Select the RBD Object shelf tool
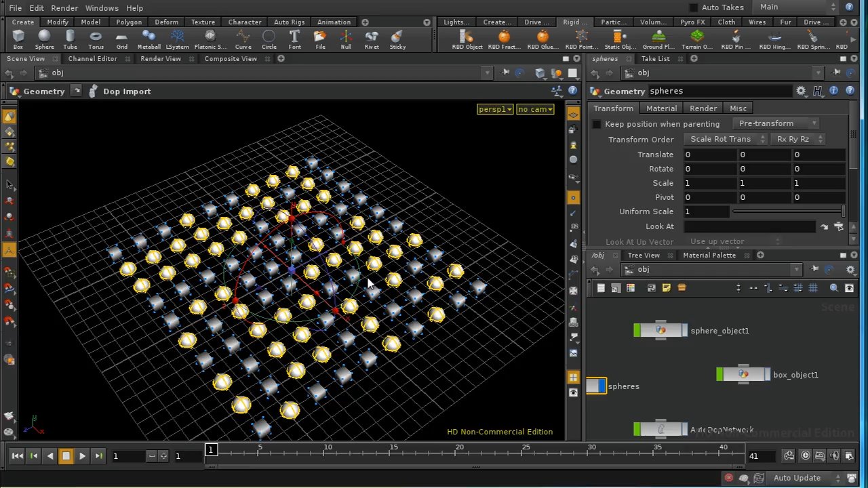 (467, 39)
